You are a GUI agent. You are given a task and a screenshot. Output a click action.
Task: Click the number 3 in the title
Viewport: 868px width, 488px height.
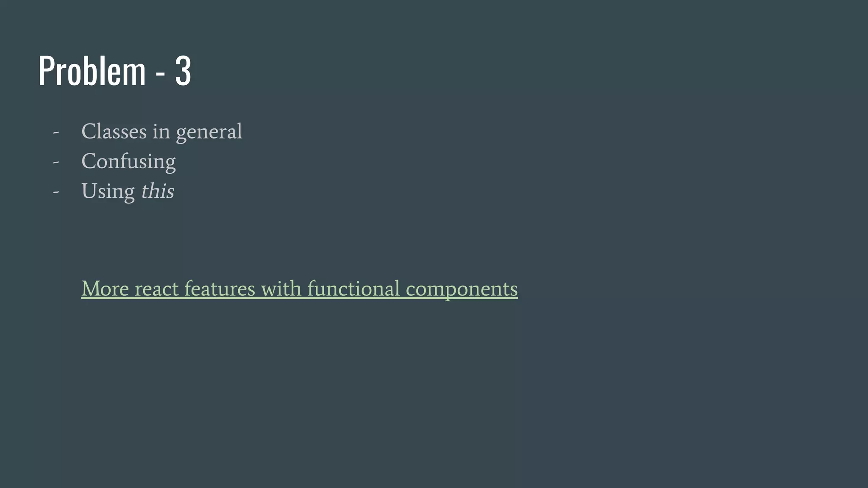pos(183,71)
